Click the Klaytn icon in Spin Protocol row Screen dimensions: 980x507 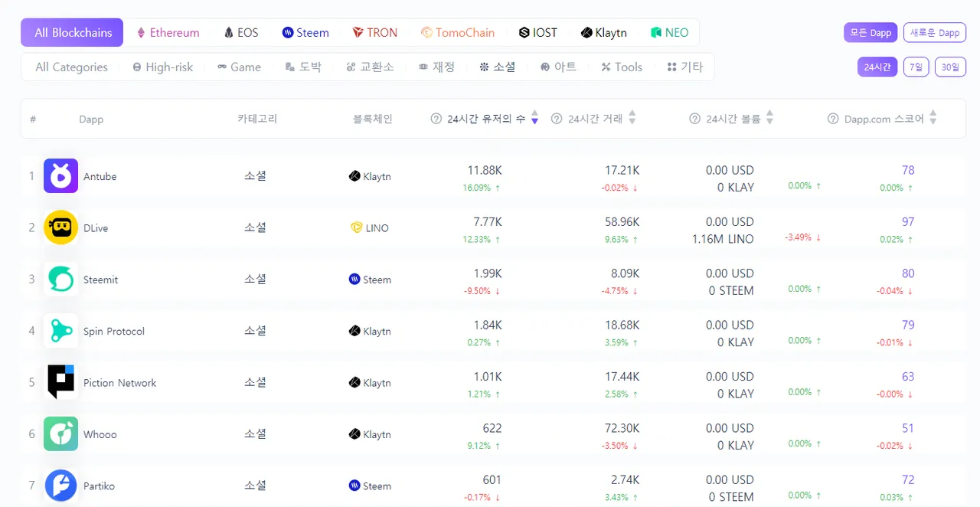tap(354, 331)
